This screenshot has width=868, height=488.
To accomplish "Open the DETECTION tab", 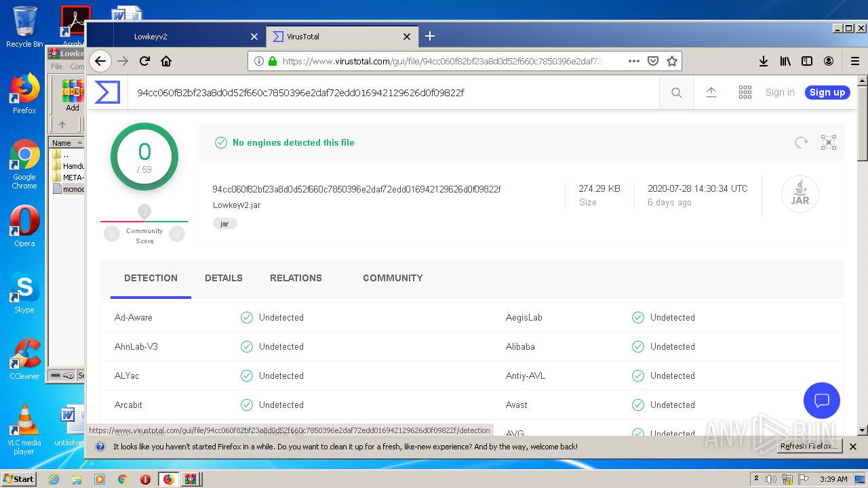I will (151, 278).
